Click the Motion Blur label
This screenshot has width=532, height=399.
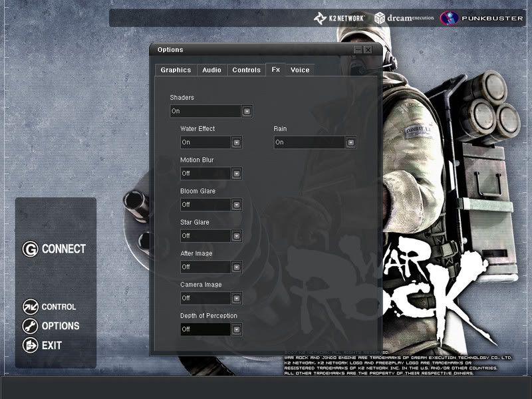tap(197, 160)
